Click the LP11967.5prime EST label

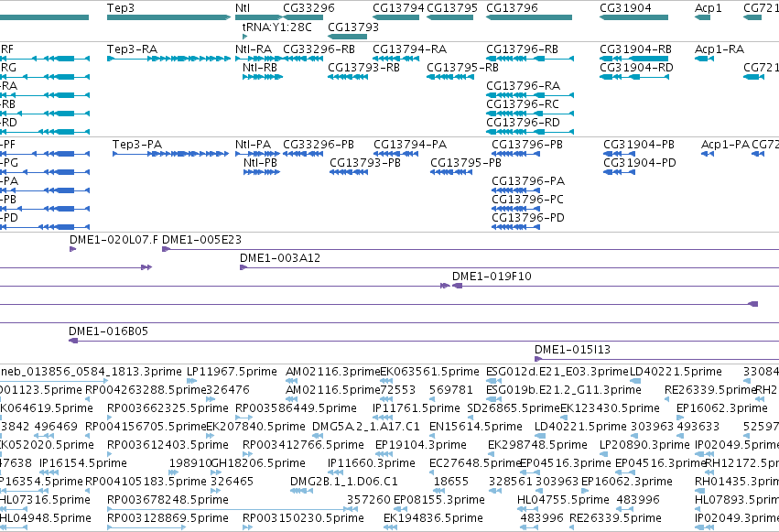(x=232, y=372)
